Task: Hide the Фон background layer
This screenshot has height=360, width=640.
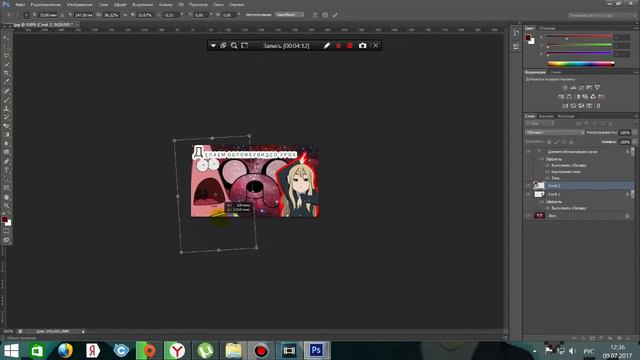Action: (x=528, y=216)
